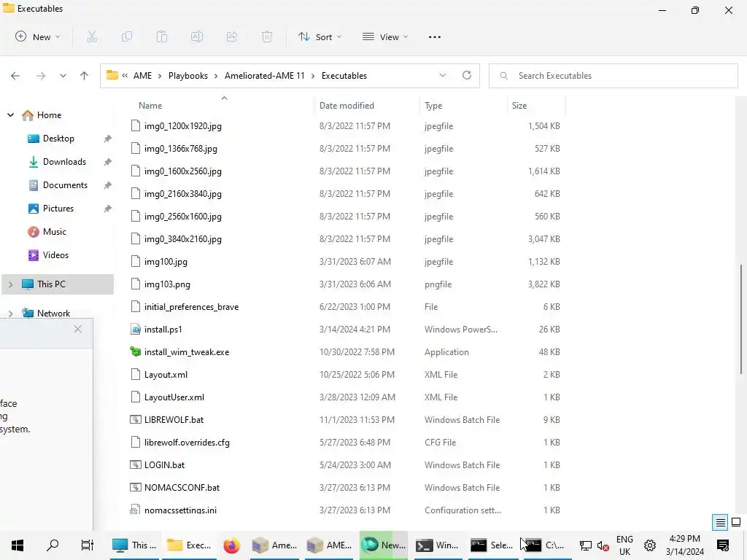Click the muted volume tray icon

[x=603, y=545]
